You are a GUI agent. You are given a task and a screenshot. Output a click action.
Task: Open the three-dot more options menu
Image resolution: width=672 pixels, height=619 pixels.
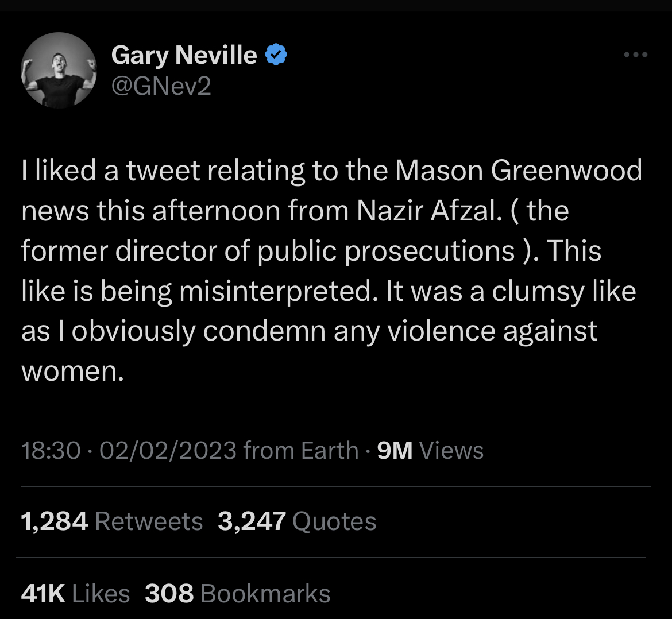[636, 55]
